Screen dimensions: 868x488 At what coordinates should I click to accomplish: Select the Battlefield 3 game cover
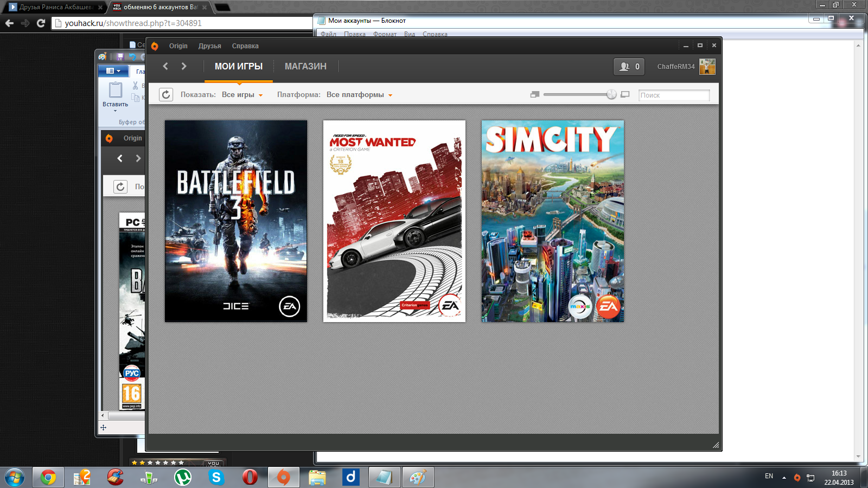click(236, 221)
